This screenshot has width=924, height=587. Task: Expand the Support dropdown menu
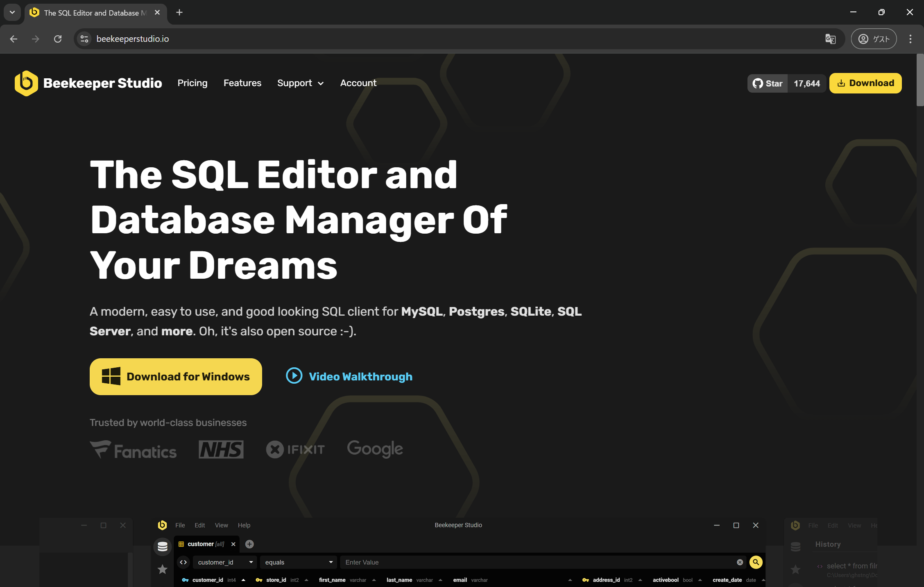coord(301,83)
